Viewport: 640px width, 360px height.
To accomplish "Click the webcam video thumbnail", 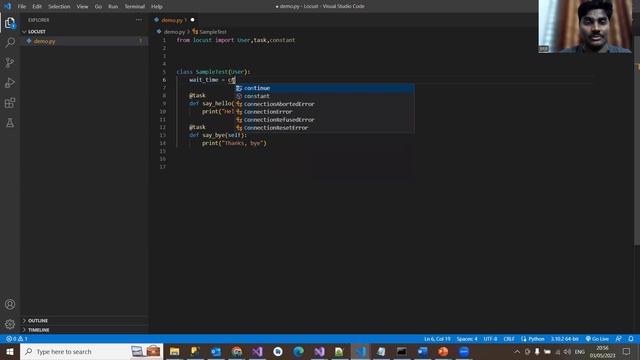I will pos(585,27).
